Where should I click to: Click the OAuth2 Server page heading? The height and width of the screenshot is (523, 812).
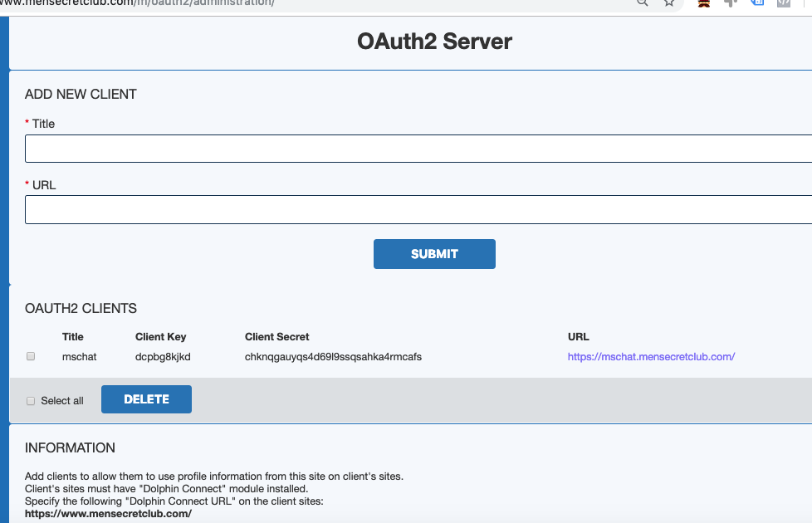tap(434, 41)
